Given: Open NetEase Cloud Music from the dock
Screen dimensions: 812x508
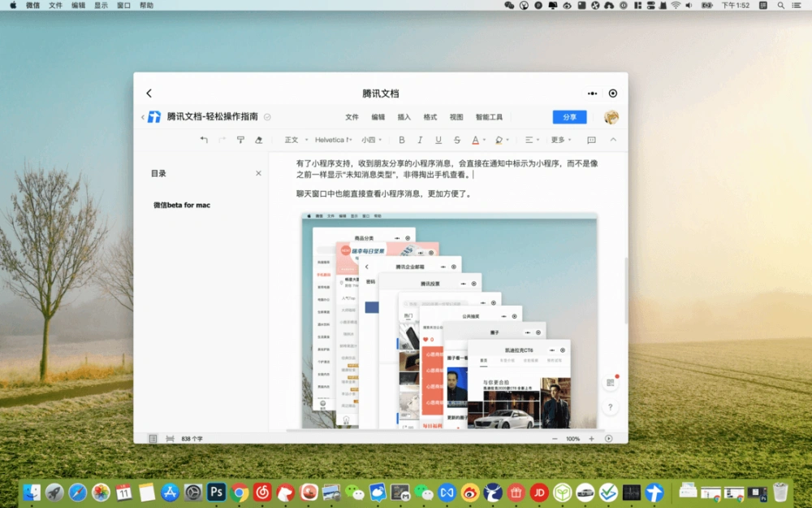Looking at the screenshot, I should (262, 492).
